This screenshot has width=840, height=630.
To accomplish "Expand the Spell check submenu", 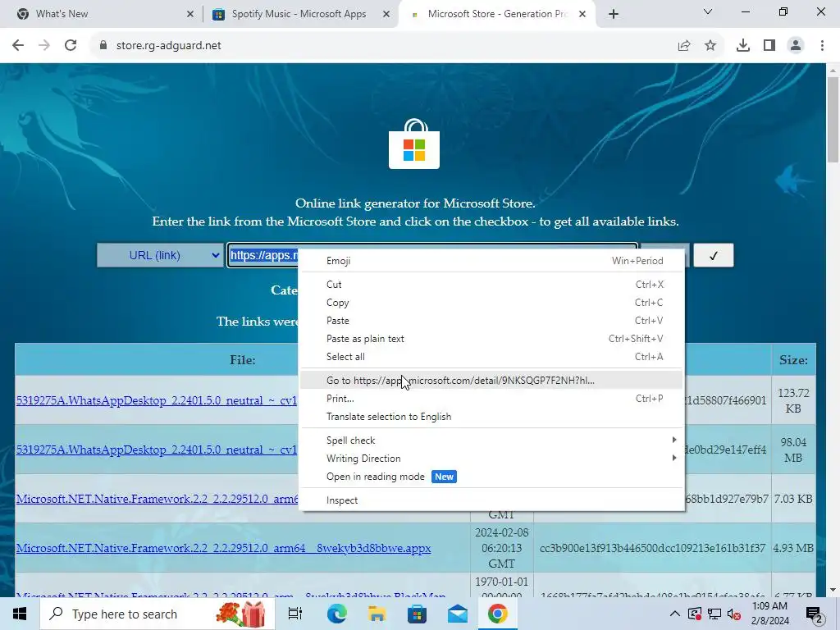I will [492, 441].
